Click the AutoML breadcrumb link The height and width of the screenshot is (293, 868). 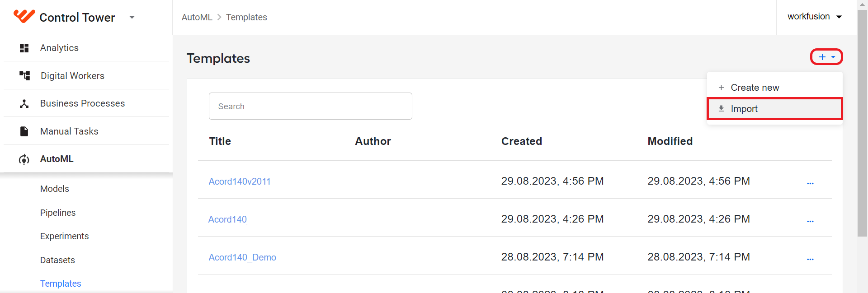[197, 17]
